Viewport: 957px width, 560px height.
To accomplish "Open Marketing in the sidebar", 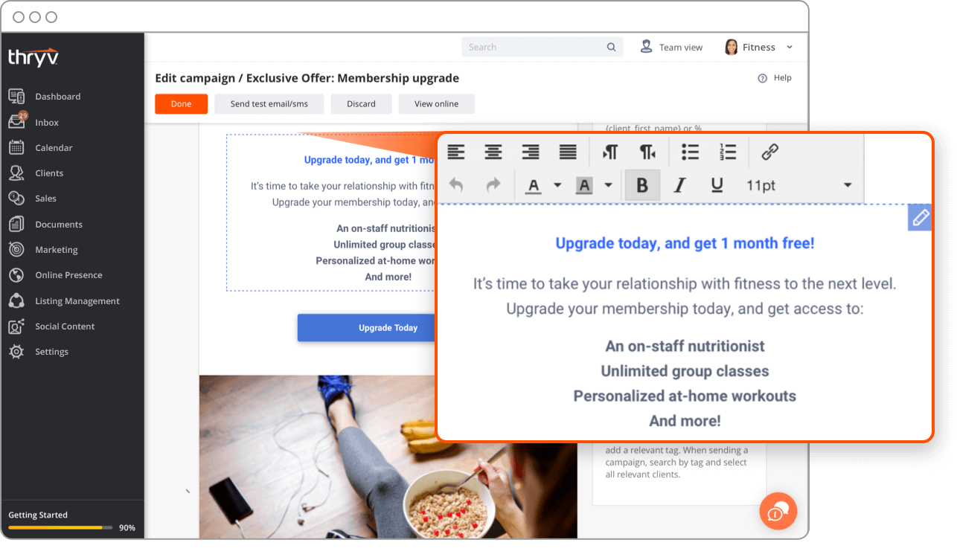I will pyautogui.click(x=56, y=250).
